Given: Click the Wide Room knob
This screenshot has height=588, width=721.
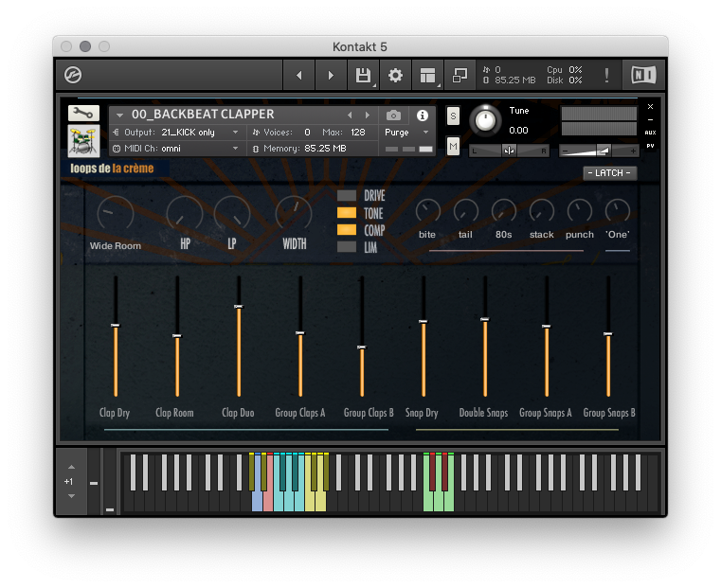Looking at the screenshot, I should tap(116, 214).
